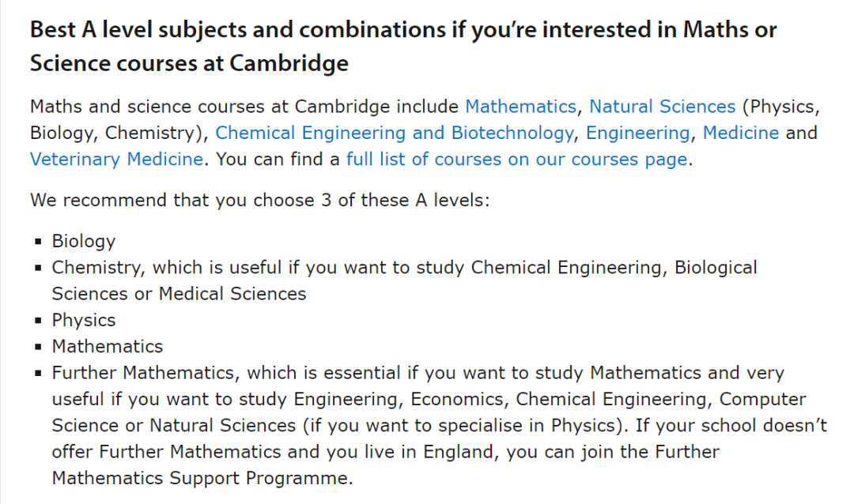This screenshot has width=854, height=504.
Task: Open the Mathematics course link
Action: click(x=520, y=107)
